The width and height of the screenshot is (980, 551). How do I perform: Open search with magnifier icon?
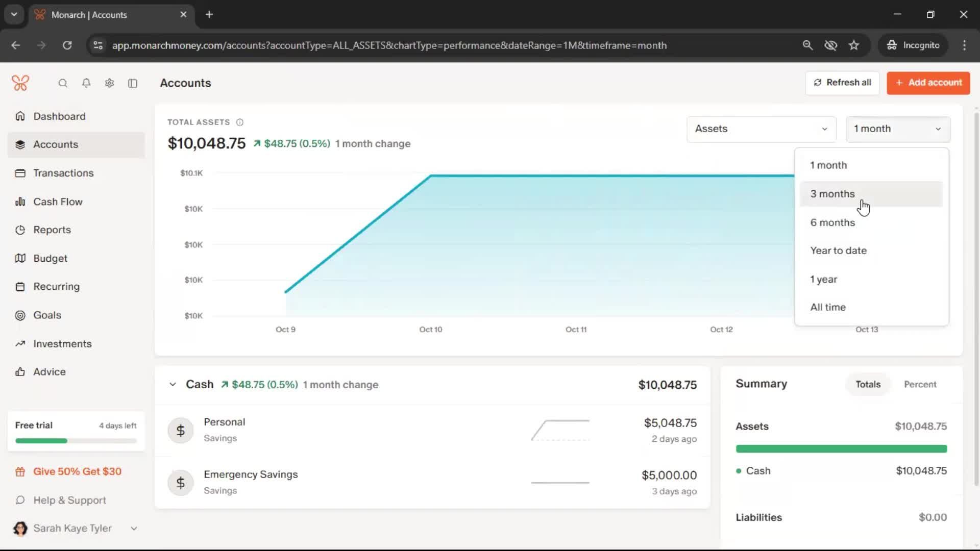point(63,83)
